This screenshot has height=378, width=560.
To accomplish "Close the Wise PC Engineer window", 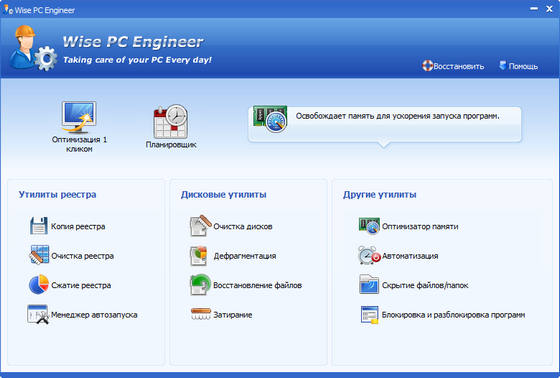I will [x=549, y=9].
